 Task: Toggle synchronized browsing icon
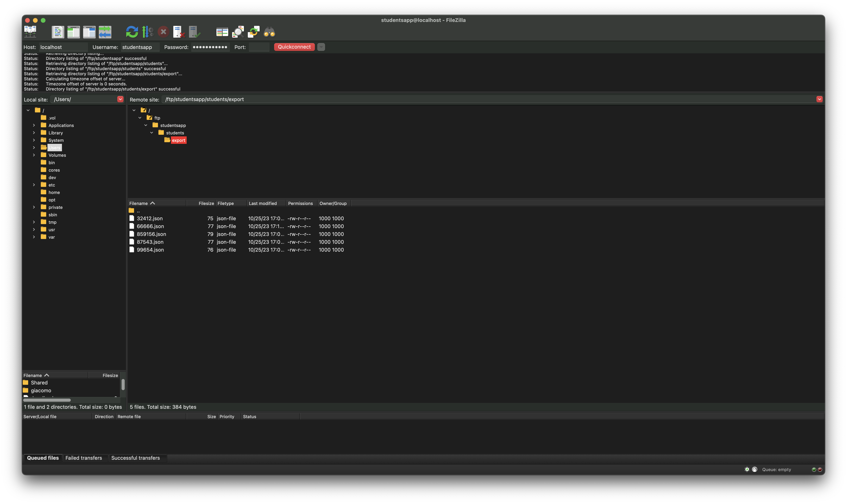pyautogui.click(x=254, y=32)
